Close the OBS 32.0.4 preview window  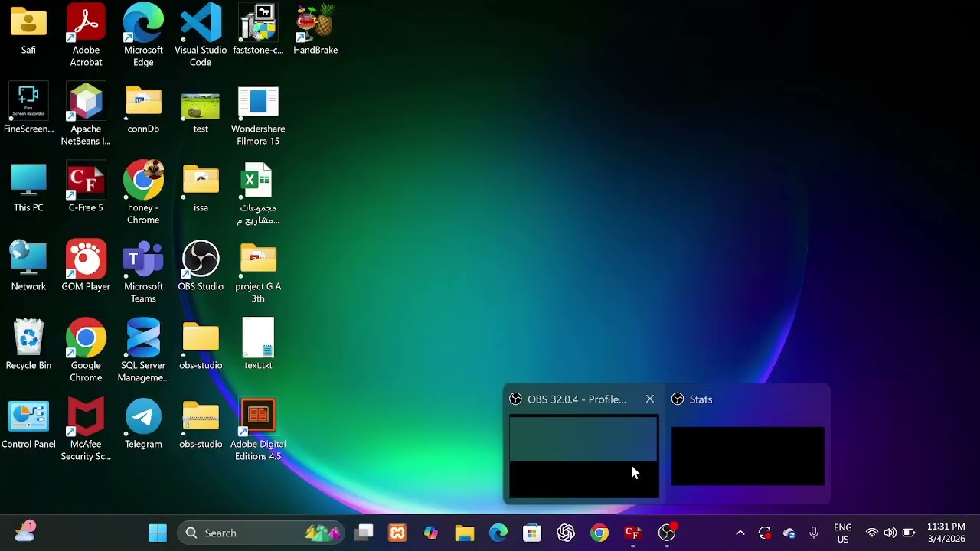(x=650, y=399)
